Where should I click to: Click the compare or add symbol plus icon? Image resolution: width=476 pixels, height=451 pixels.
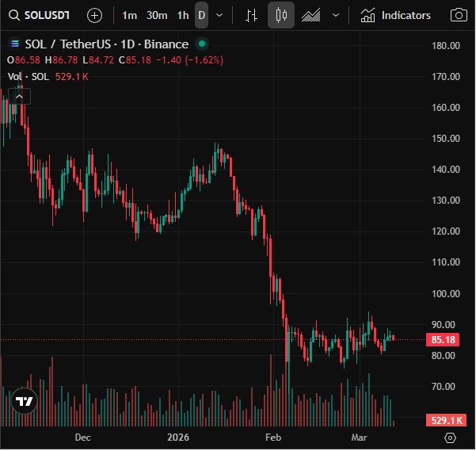(x=94, y=15)
